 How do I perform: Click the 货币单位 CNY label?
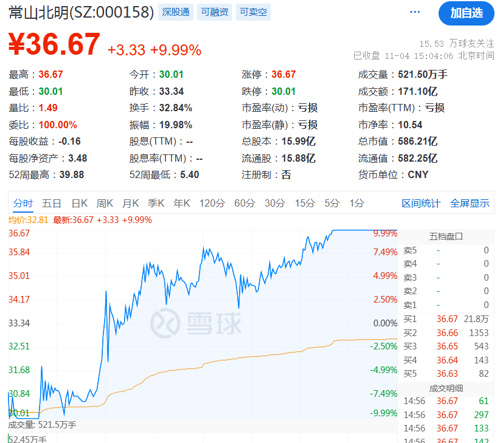click(418, 175)
